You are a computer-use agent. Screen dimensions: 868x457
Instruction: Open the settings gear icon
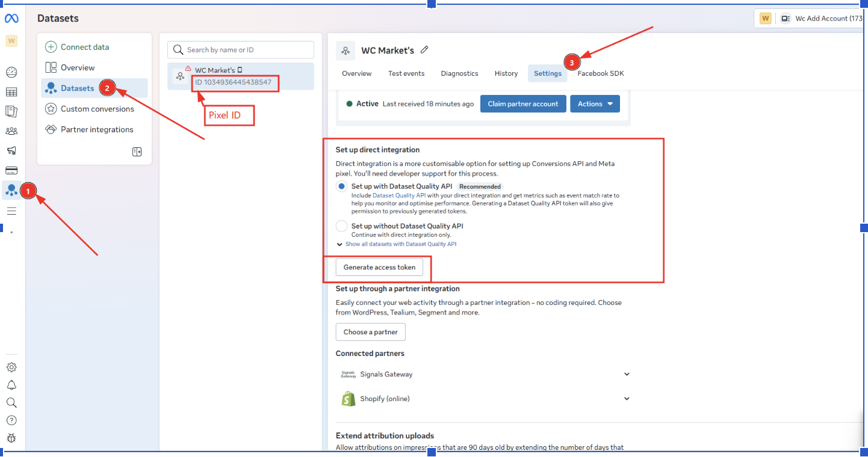point(11,367)
